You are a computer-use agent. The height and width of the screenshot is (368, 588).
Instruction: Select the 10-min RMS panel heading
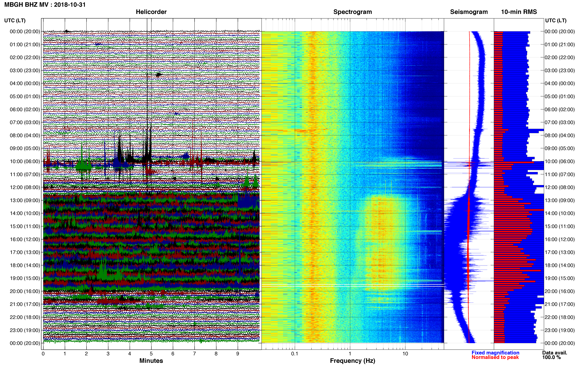[519, 12]
